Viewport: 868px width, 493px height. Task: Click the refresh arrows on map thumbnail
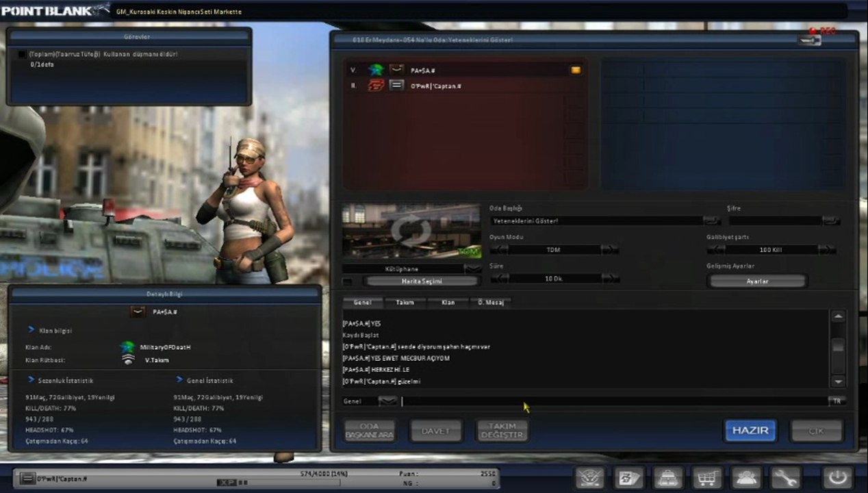tap(412, 231)
